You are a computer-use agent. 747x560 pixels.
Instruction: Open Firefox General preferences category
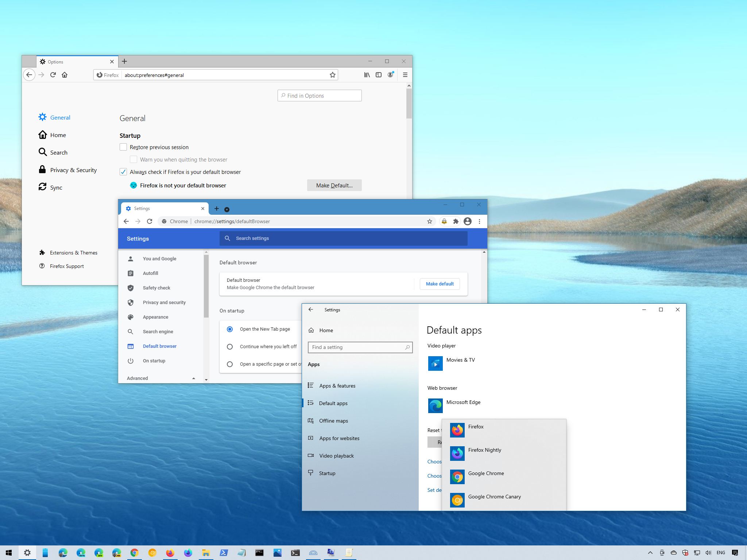(54, 117)
